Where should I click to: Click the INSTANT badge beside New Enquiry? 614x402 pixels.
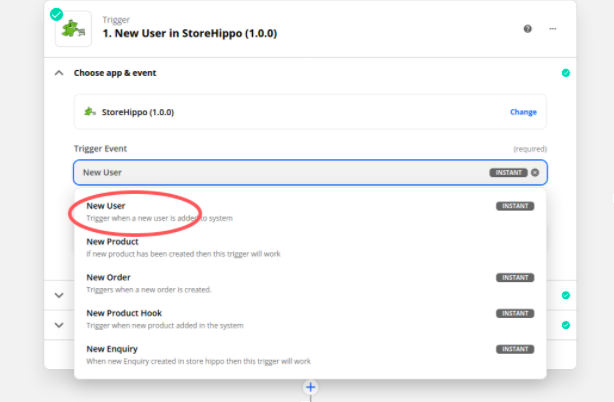coord(515,349)
